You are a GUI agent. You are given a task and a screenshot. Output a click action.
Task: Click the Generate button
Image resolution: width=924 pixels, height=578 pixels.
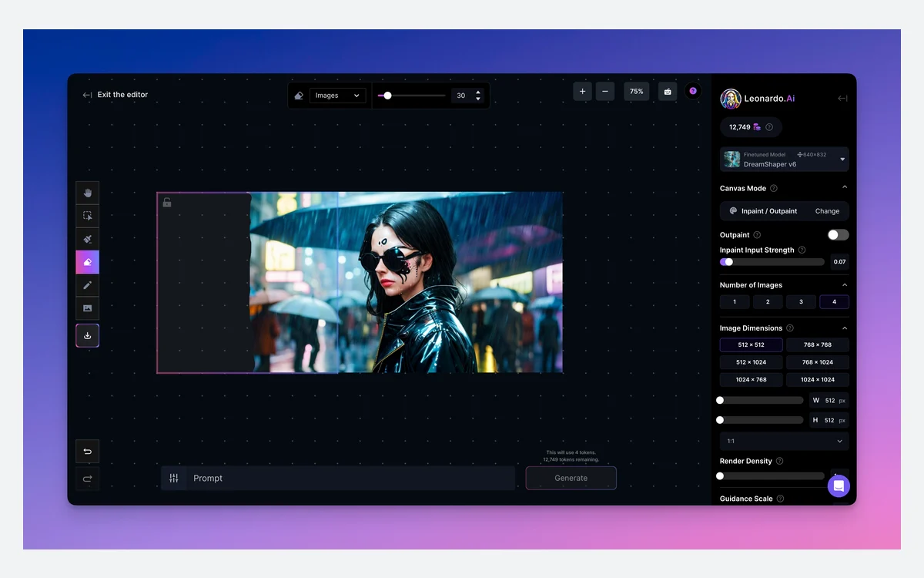click(x=571, y=478)
